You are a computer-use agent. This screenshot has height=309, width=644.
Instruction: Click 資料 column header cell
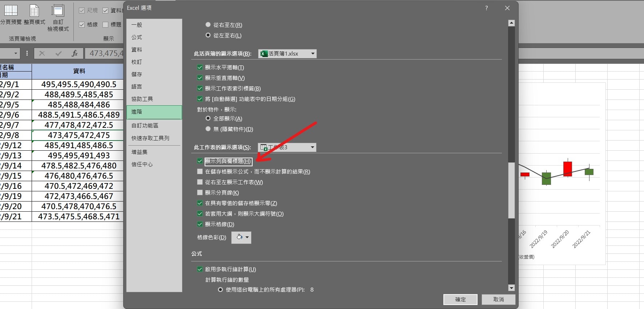click(x=79, y=71)
